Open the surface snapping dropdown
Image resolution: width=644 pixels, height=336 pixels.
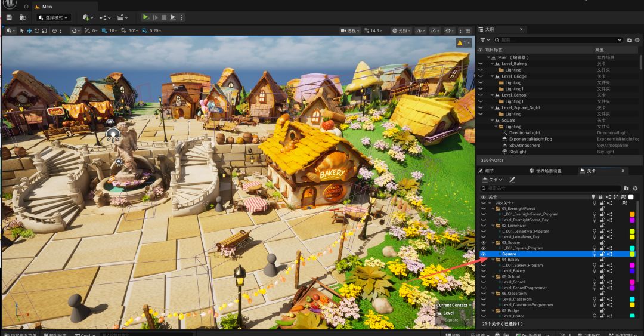coord(75,31)
